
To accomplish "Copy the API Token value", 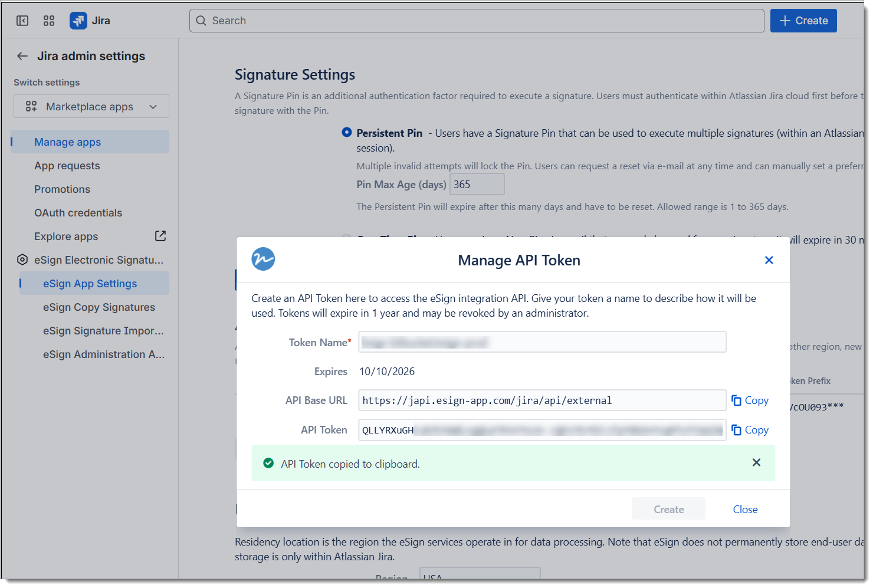I will tap(750, 430).
